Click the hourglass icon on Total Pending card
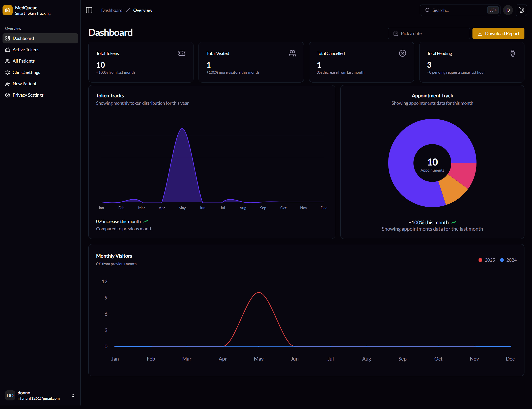 point(513,53)
